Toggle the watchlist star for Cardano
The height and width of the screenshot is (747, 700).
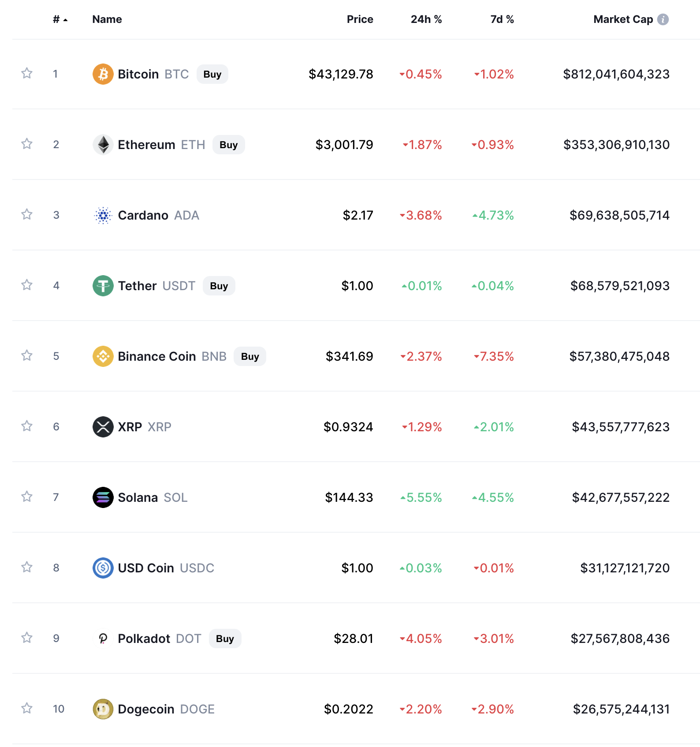pyautogui.click(x=27, y=214)
